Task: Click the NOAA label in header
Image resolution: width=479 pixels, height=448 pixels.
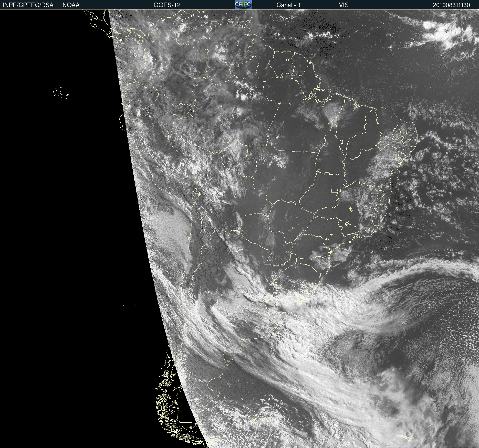Action: pos(71,5)
